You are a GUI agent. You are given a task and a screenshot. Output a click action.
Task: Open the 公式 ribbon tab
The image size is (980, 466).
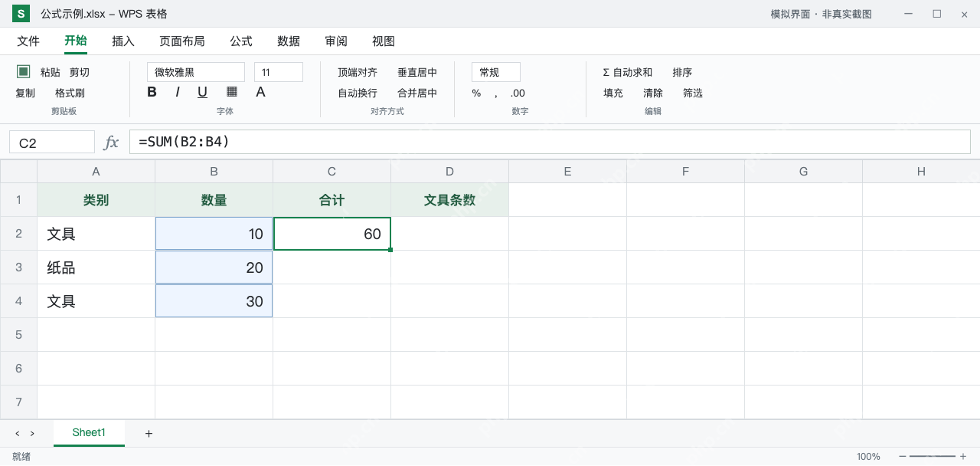tap(241, 41)
